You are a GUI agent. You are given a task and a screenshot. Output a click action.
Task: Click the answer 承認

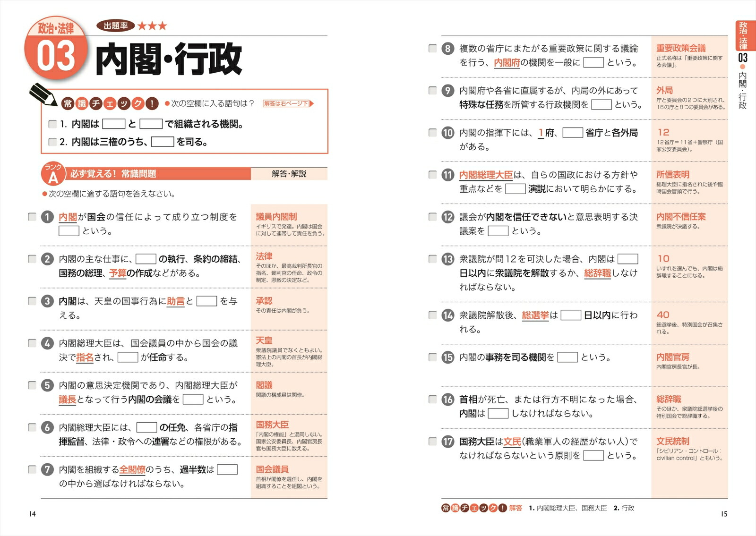[264, 301]
